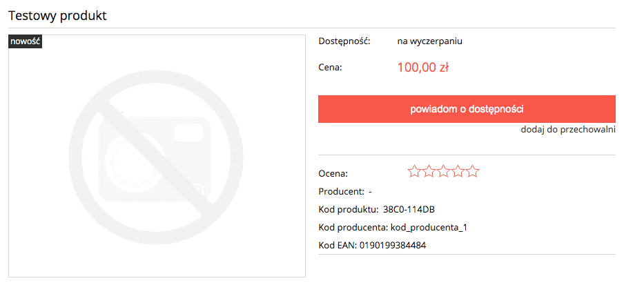Click 'dodaj do przechowalni' link

tap(568, 130)
